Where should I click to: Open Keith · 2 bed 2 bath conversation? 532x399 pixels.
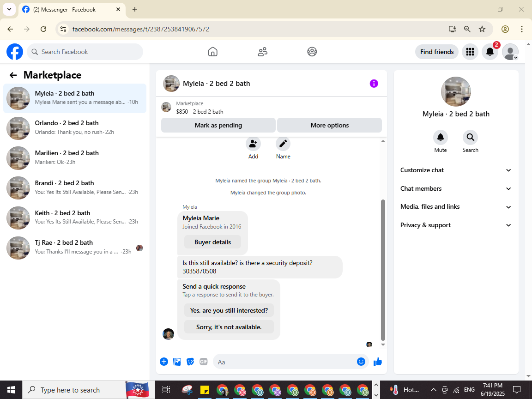pyautogui.click(x=75, y=218)
